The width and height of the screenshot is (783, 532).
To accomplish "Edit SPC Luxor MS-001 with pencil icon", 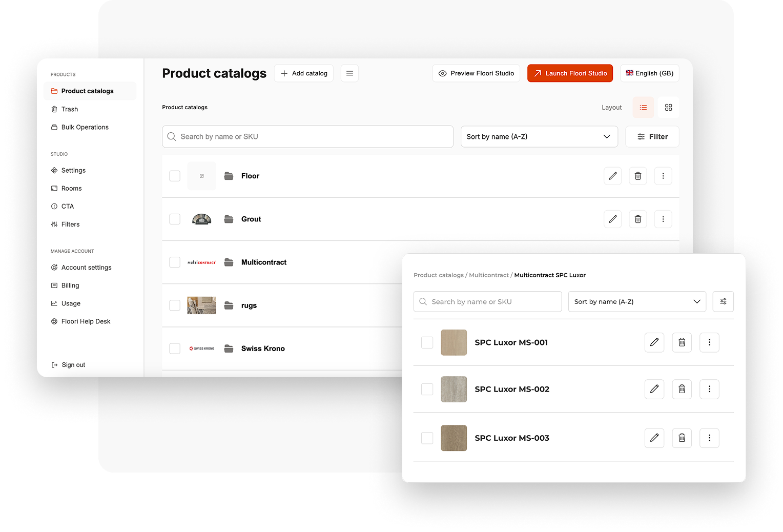I will click(654, 342).
